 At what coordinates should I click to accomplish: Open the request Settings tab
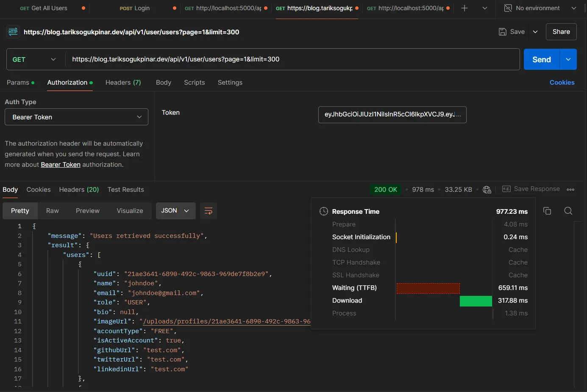(x=230, y=83)
